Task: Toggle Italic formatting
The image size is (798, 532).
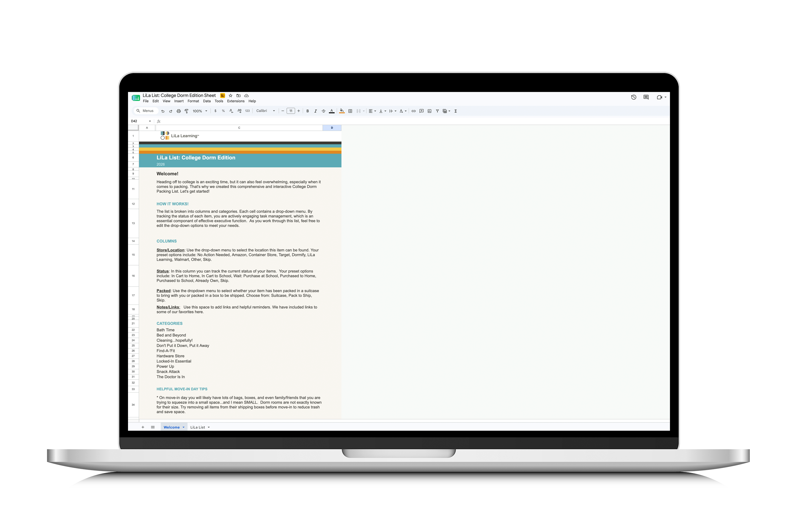Action: (316, 111)
